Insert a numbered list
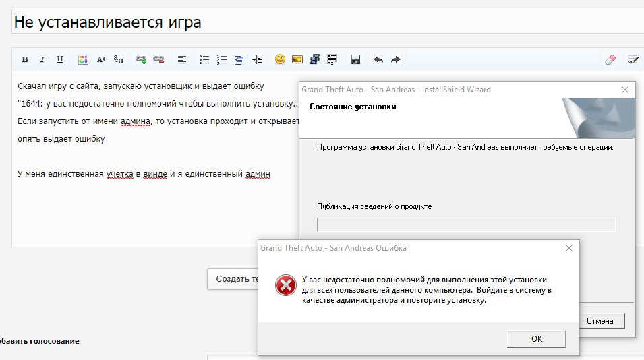 (222, 59)
